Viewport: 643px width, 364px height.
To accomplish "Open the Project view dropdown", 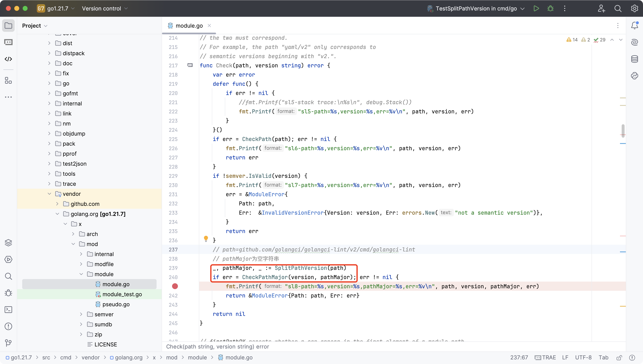I will click(35, 26).
